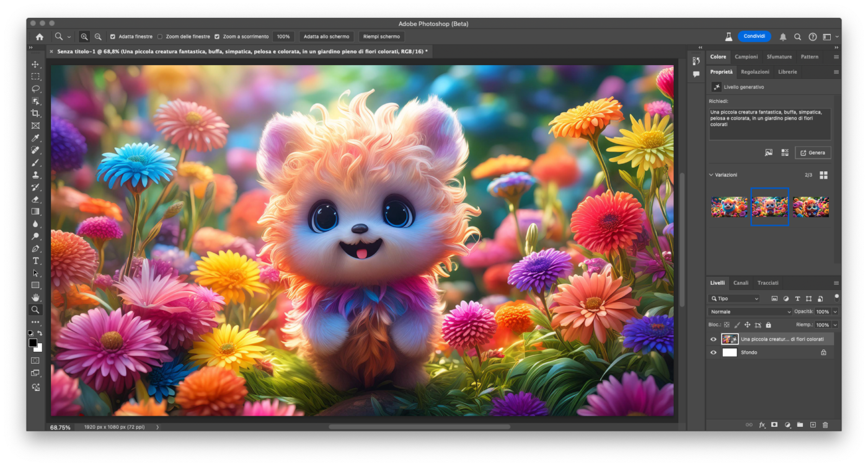Click the Genera button
This screenshot has height=466, width=868.
click(813, 153)
